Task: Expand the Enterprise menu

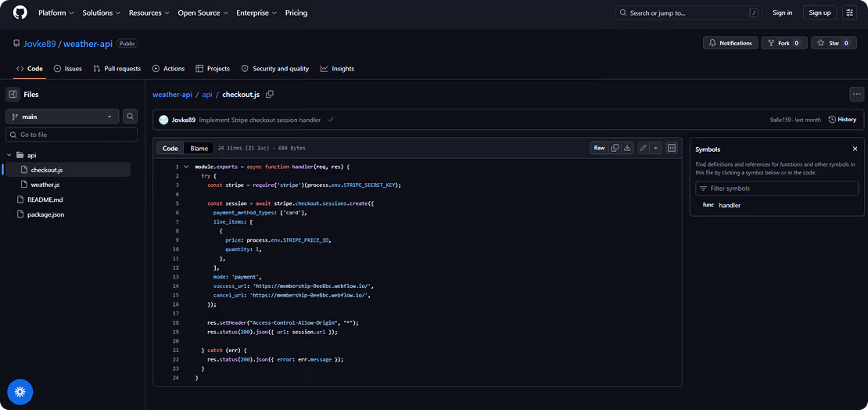Action: coord(256,13)
